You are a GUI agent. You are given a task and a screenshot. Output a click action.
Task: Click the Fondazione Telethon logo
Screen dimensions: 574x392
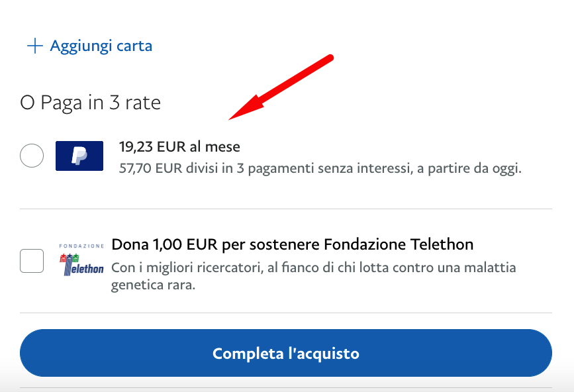(x=81, y=260)
